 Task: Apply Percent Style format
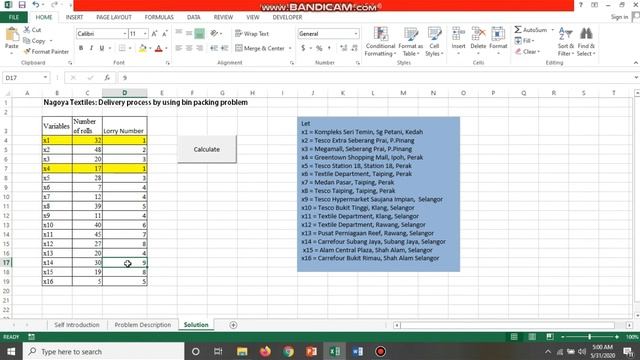[x=319, y=48]
